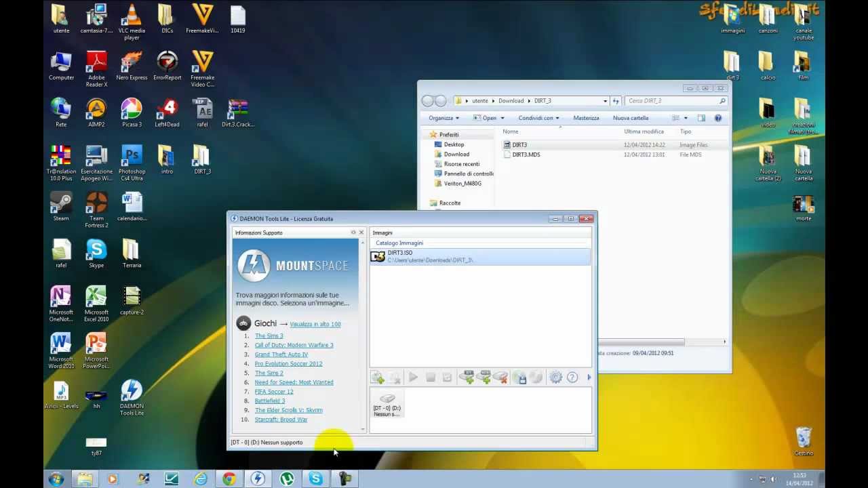
Task: Sort by Nome column header
Action: [x=511, y=131]
